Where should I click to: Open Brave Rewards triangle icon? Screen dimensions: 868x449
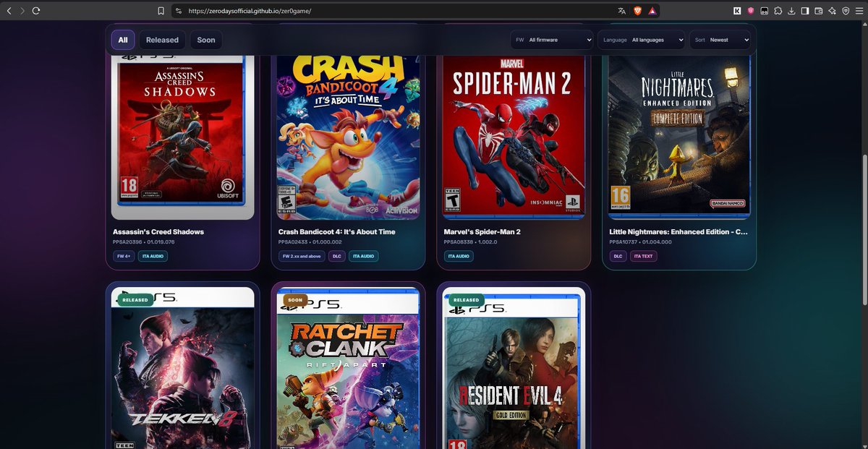(652, 11)
